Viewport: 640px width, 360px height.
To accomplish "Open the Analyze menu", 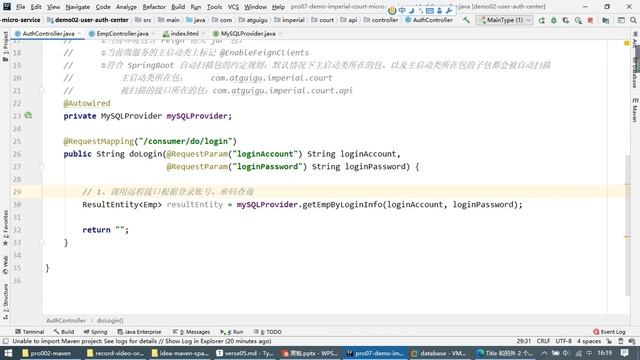I will coord(126,7).
